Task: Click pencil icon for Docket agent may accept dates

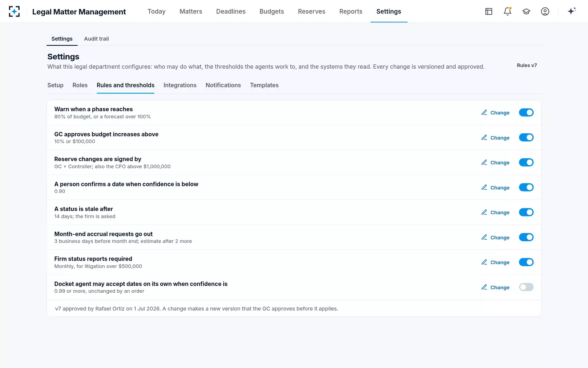Action: (484, 287)
